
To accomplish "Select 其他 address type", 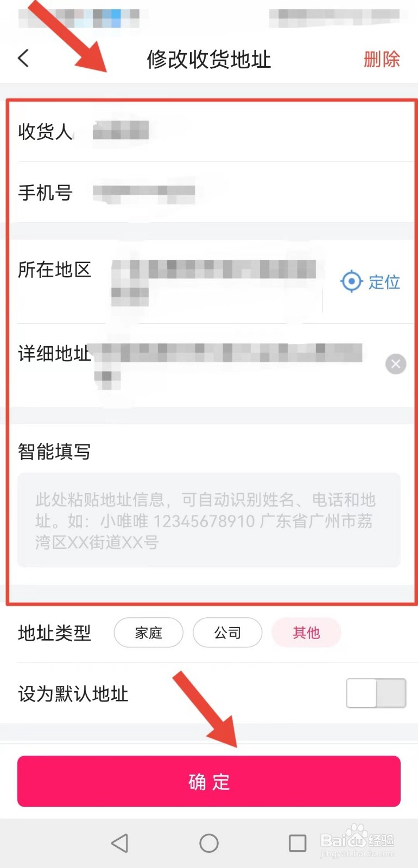I will [306, 633].
